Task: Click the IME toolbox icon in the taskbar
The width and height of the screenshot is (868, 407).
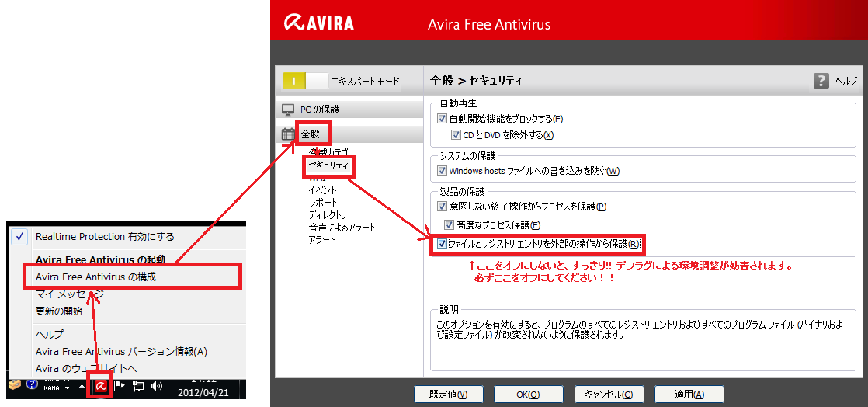Action: tap(15, 384)
